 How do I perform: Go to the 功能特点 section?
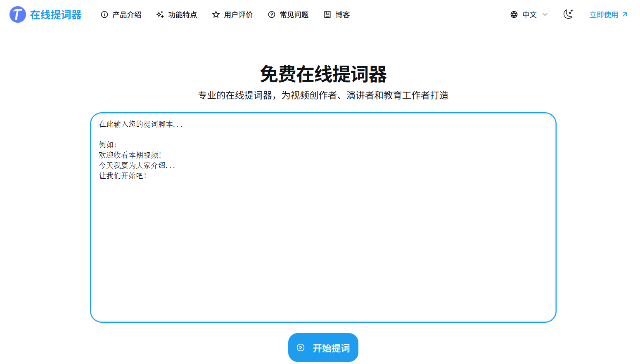tap(183, 15)
